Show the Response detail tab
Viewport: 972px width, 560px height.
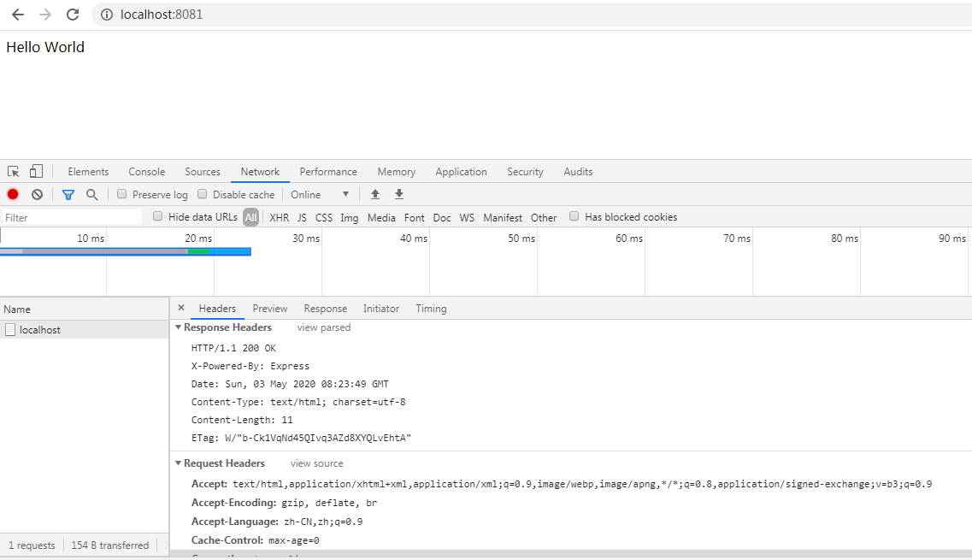coord(326,309)
